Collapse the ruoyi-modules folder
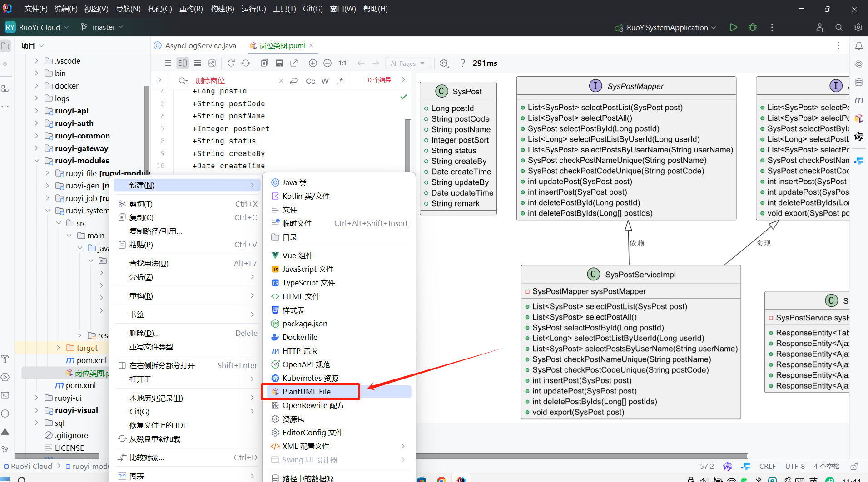The image size is (868, 482). coord(37,161)
